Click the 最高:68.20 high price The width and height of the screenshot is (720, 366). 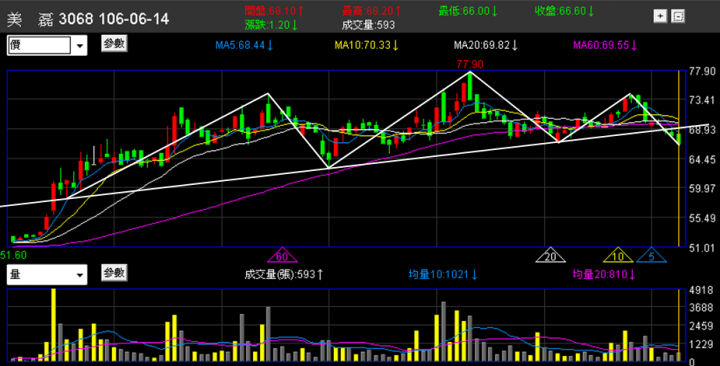pos(371,11)
